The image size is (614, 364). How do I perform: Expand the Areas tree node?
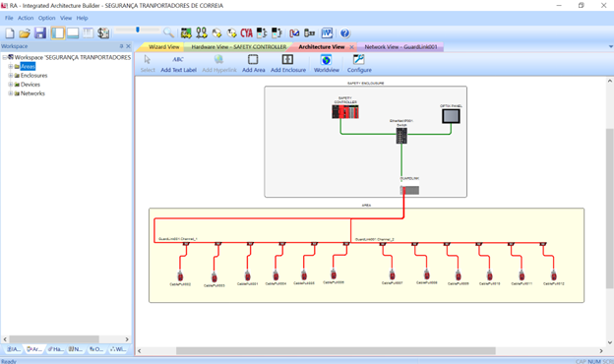pyautogui.click(x=11, y=67)
